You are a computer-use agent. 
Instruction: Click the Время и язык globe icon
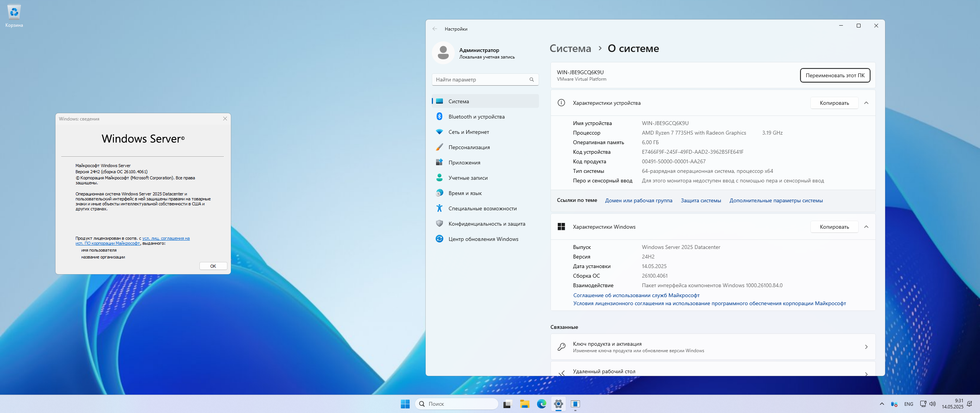coord(439,193)
